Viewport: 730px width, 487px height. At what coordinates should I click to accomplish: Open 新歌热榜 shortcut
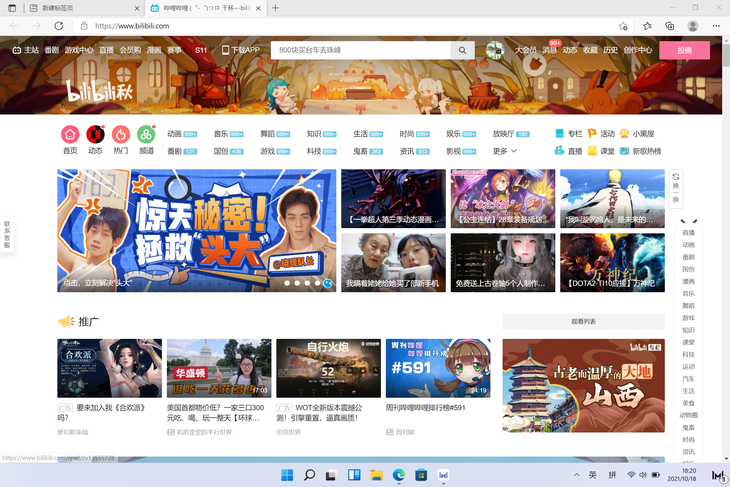click(641, 151)
